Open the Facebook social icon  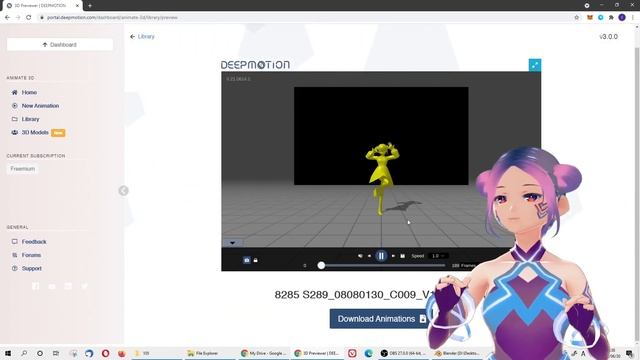[x=36, y=286]
